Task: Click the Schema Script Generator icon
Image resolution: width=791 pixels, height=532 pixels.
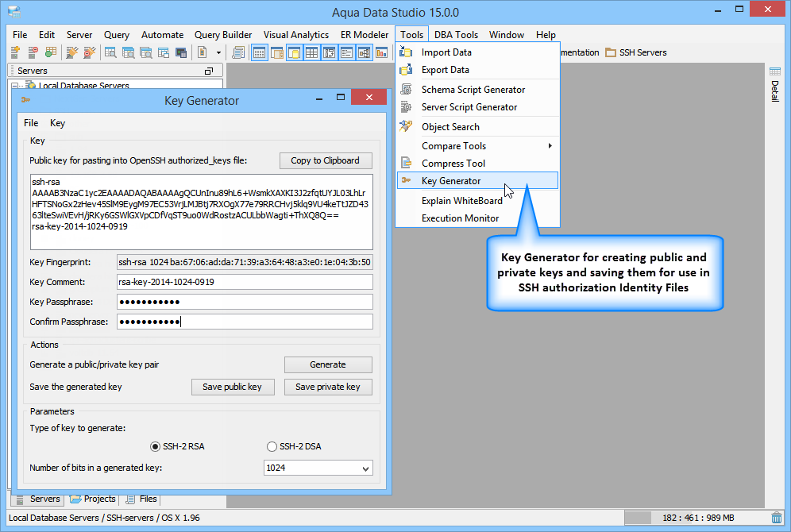Action: point(406,89)
